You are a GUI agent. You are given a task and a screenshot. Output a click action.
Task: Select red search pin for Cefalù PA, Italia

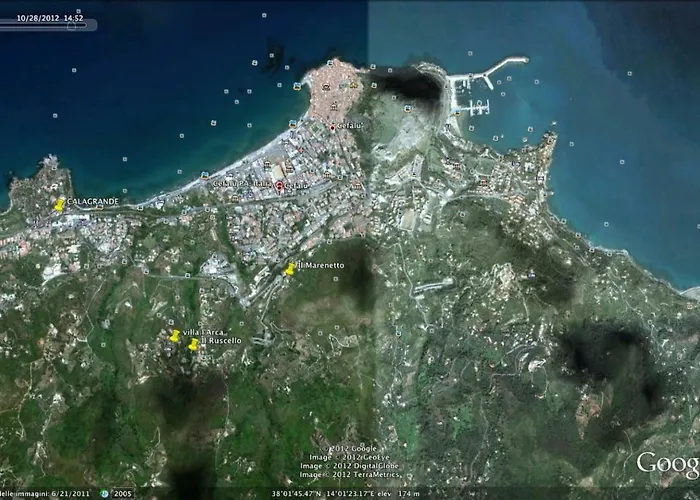(279, 186)
